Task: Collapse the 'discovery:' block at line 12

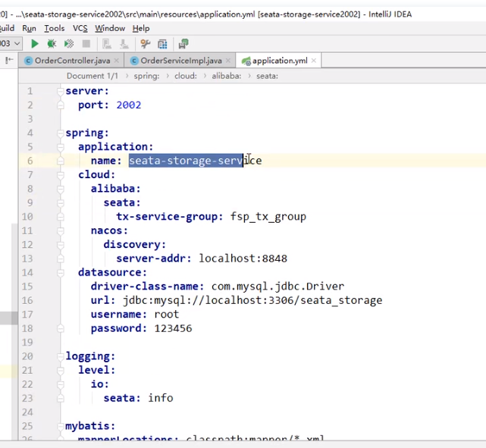Action: (61, 245)
